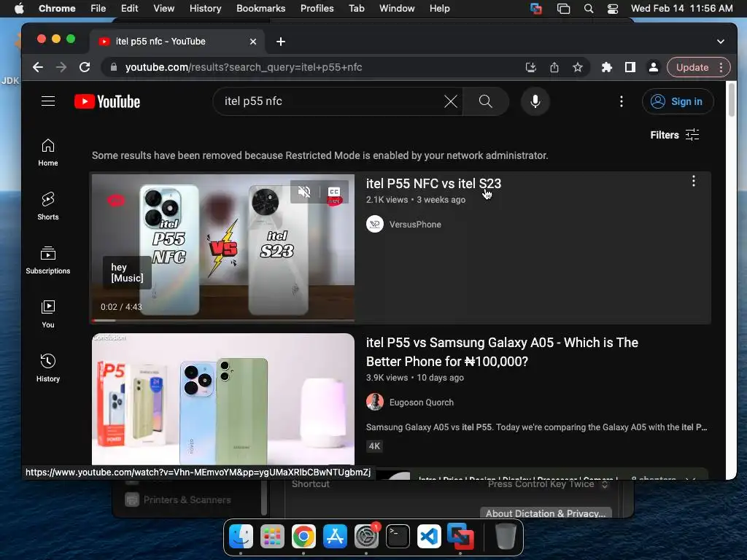Image resolution: width=747 pixels, height=560 pixels.
Task: Click the Chrome address bar URL
Action: click(244, 67)
